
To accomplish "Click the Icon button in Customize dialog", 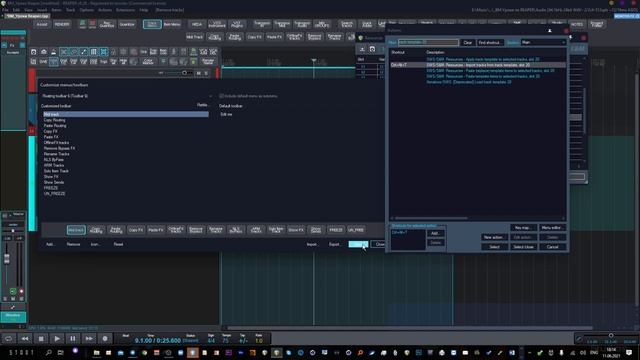I will [95, 244].
